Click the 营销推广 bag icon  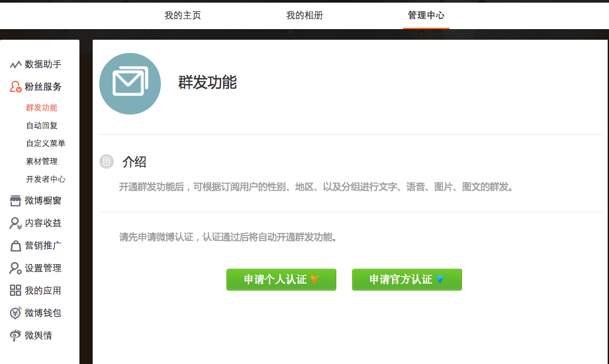(x=15, y=246)
